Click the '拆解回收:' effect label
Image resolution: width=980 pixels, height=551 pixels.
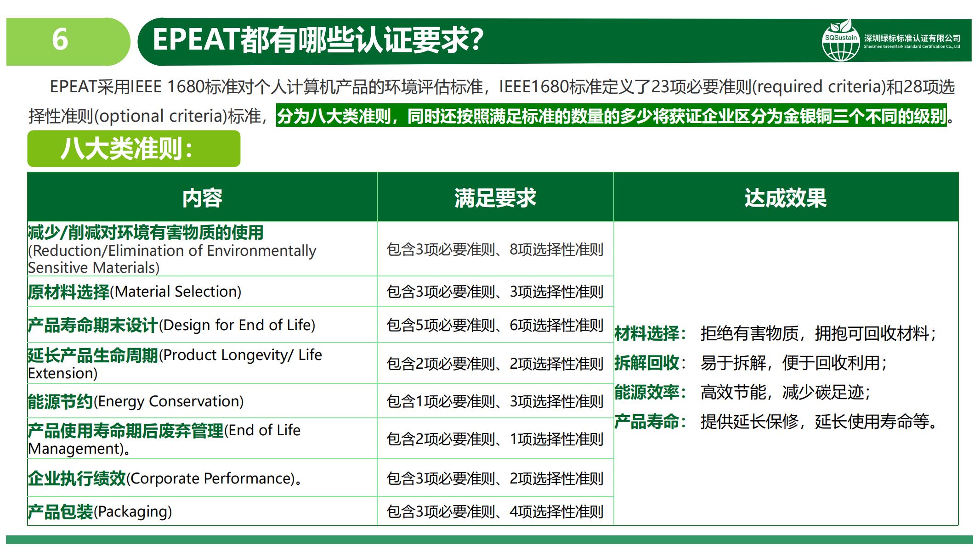pos(651,363)
